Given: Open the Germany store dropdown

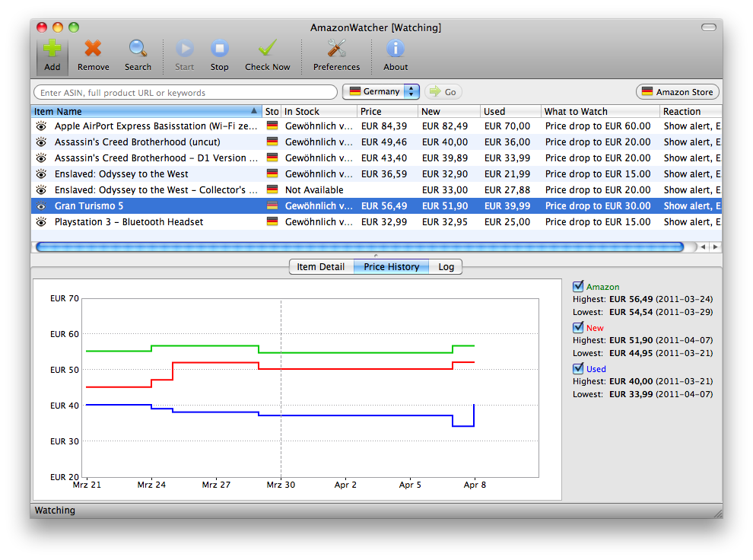Looking at the screenshot, I should coord(381,92).
